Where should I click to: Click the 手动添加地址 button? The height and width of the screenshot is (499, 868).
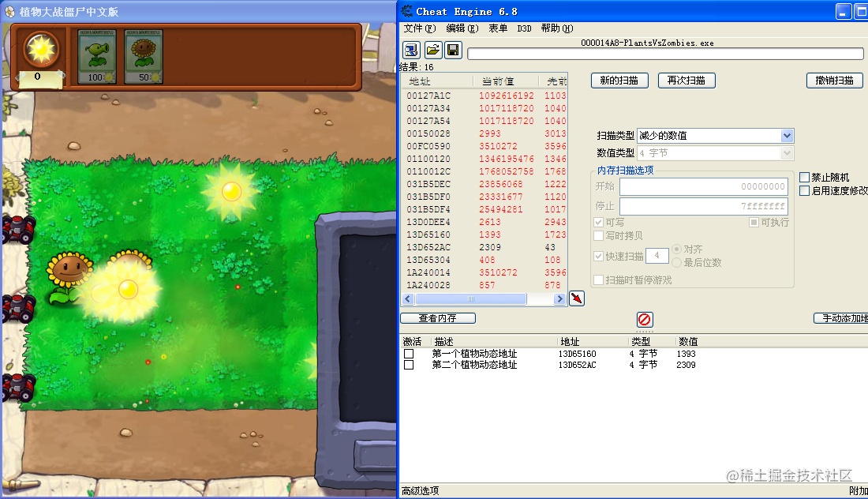point(841,318)
